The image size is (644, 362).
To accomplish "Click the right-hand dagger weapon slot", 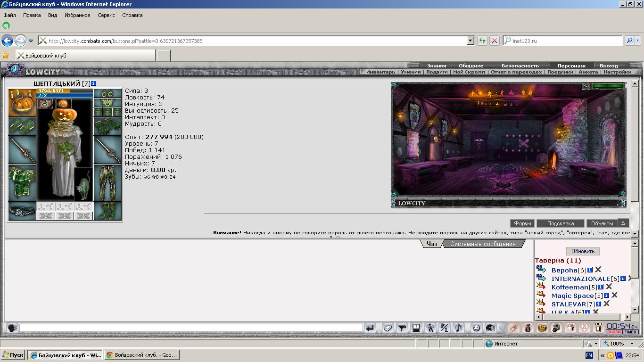I will point(107,150).
